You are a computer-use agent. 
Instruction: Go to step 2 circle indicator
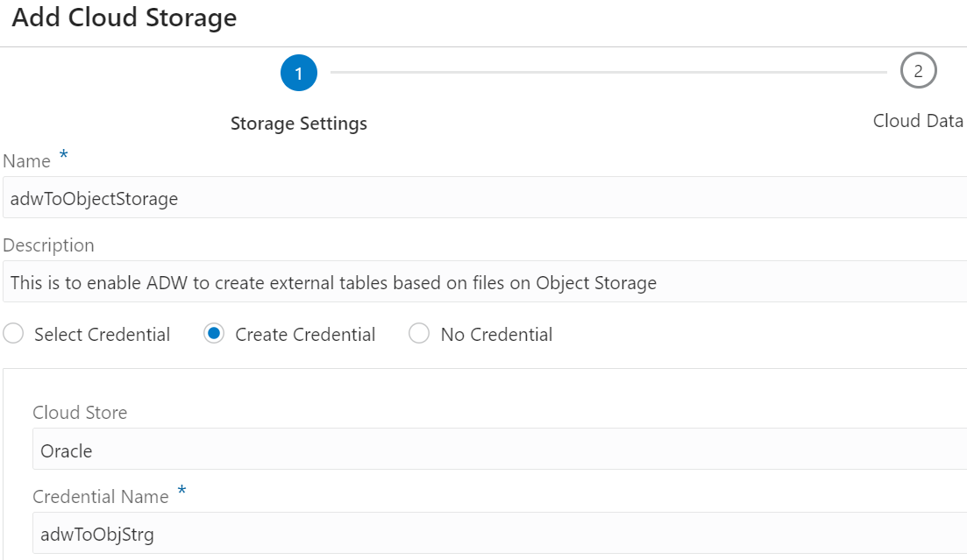point(918,71)
